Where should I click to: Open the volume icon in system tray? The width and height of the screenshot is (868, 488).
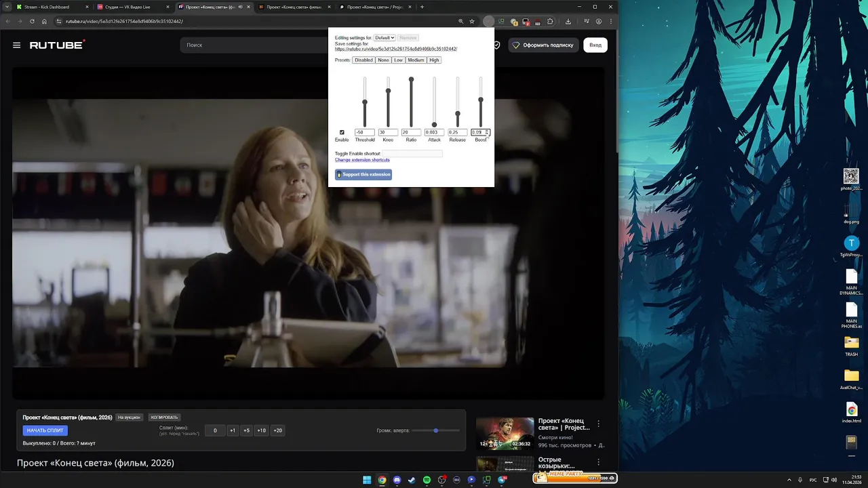click(x=833, y=480)
